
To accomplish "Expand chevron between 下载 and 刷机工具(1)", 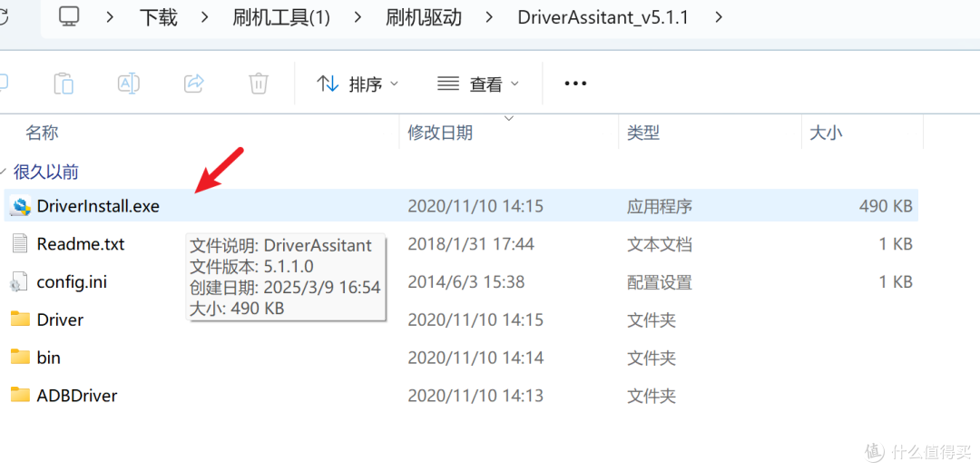I will 206,17.
